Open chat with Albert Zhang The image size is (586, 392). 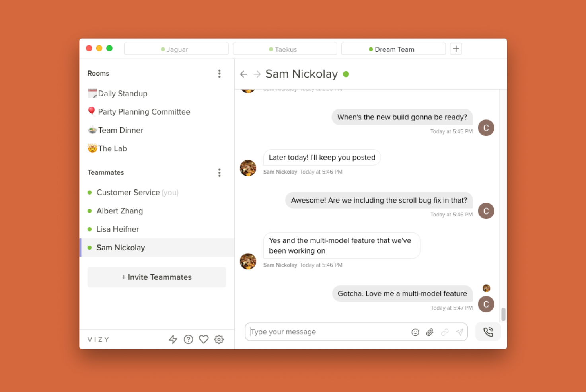pyautogui.click(x=157, y=211)
